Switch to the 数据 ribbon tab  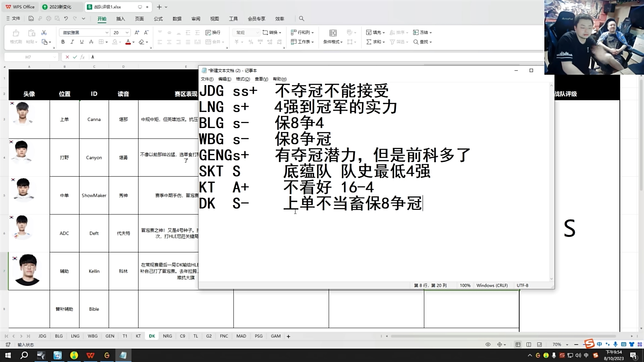click(x=177, y=19)
